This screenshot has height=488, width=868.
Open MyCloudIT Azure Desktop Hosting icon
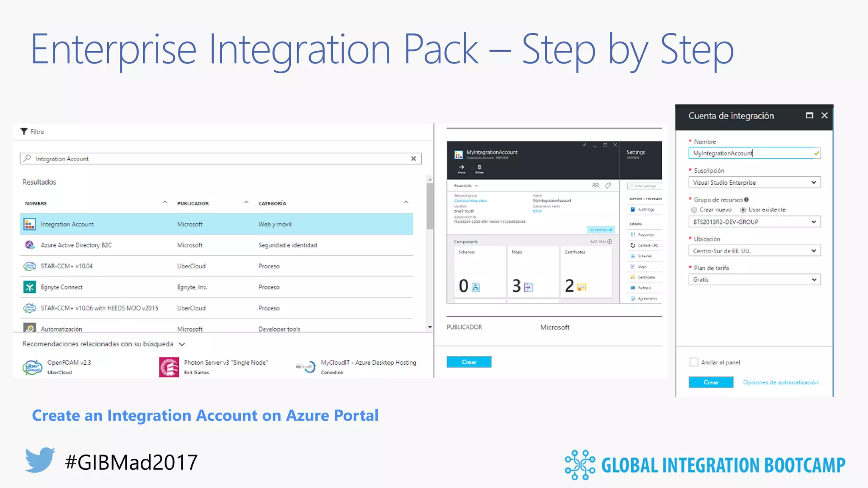[306, 367]
